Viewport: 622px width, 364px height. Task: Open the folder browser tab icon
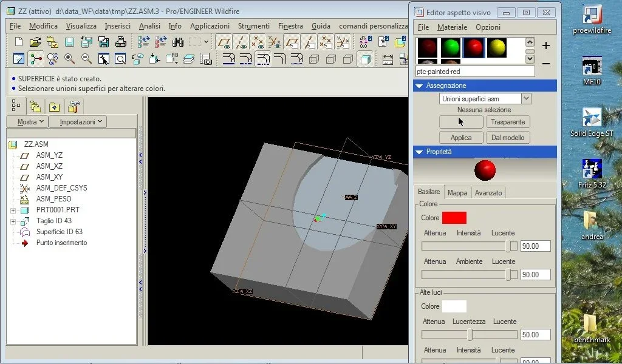(35, 106)
